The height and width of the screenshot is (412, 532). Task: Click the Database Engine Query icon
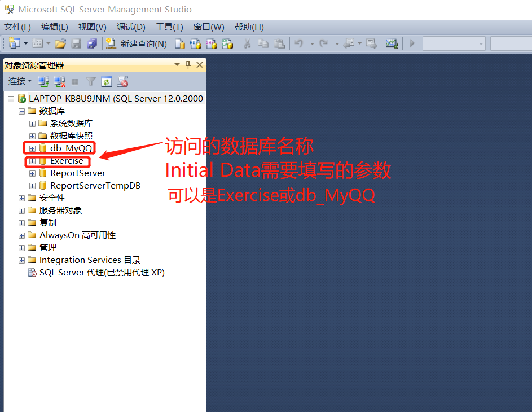[180, 43]
